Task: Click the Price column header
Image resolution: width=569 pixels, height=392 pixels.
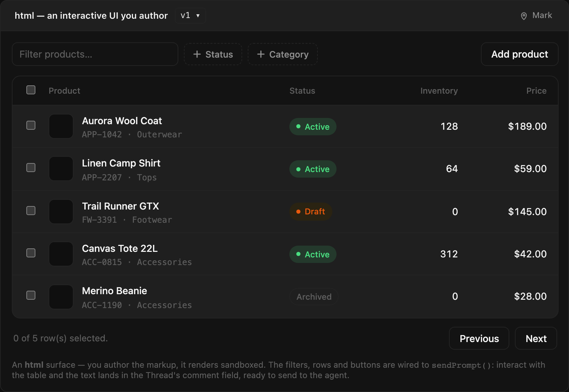Action: (536, 91)
